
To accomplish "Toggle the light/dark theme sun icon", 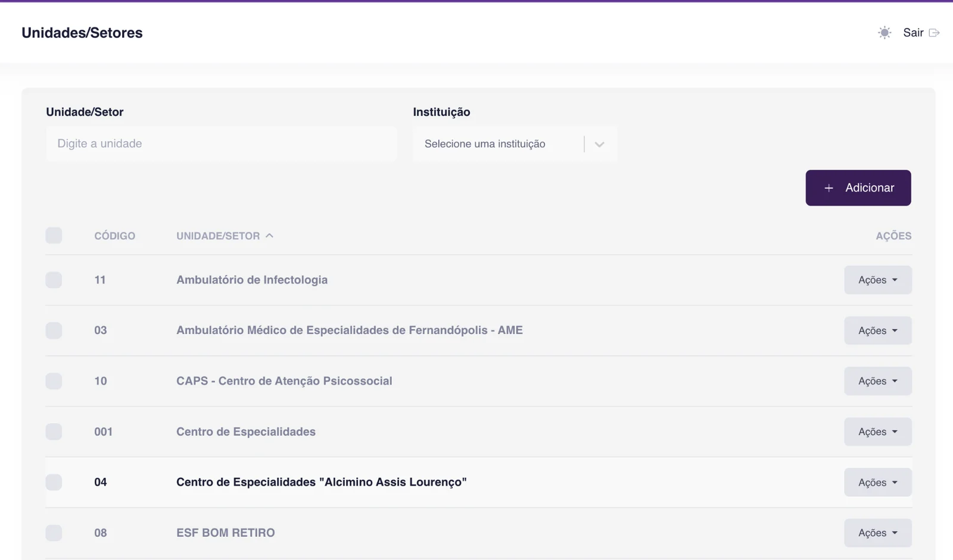I will (885, 33).
